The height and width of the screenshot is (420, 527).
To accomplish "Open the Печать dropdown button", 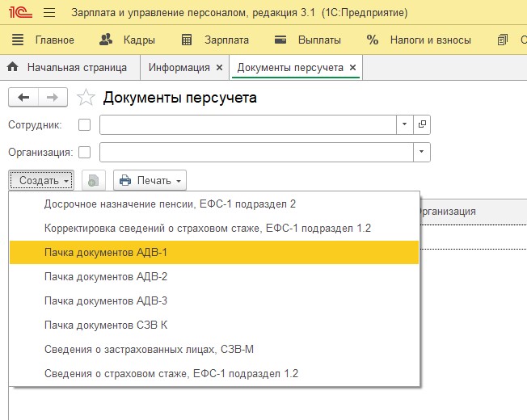I will point(150,180).
